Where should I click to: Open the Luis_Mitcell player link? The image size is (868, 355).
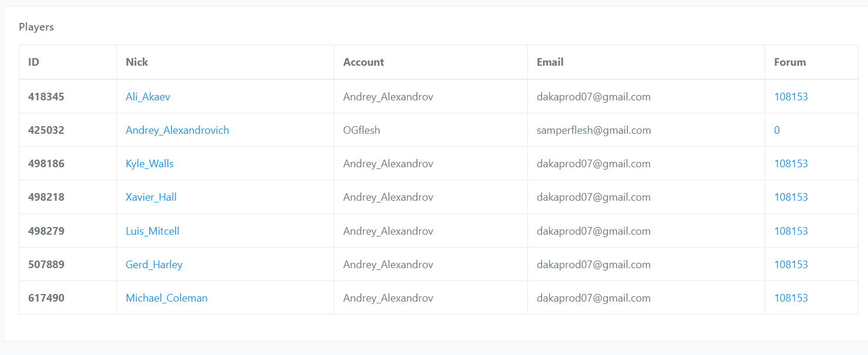[x=153, y=231]
